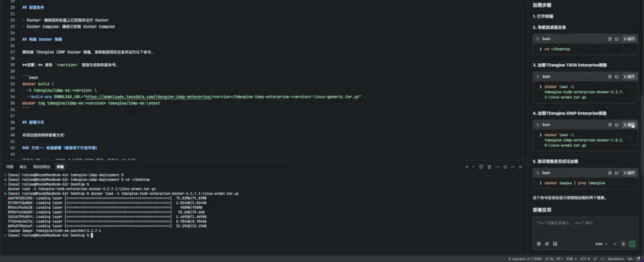
Task: Split the terminal panel
Action: click(x=481, y=167)
